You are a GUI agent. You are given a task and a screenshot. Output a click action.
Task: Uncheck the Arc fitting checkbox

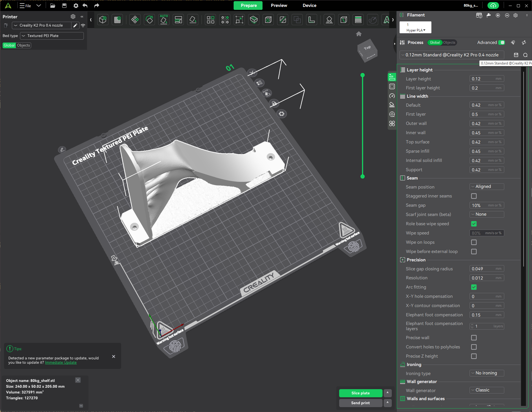pos(474,287)
